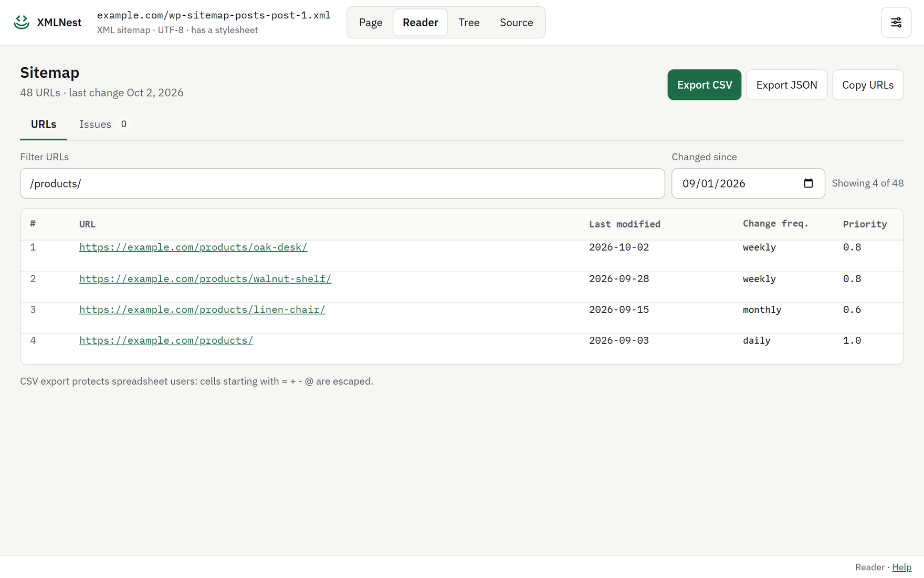Focus the Filter URLs input field

[342, 183]
